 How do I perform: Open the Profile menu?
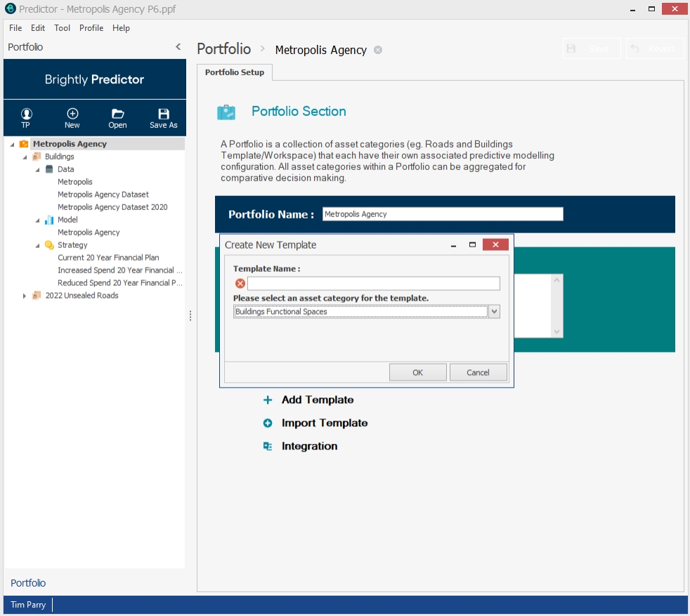pos(91,28)
